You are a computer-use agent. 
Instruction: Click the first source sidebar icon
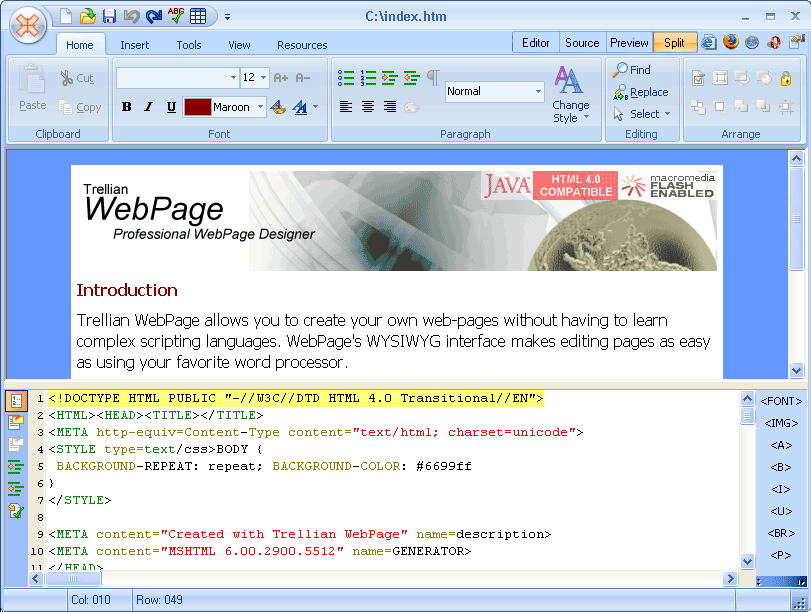16,401
